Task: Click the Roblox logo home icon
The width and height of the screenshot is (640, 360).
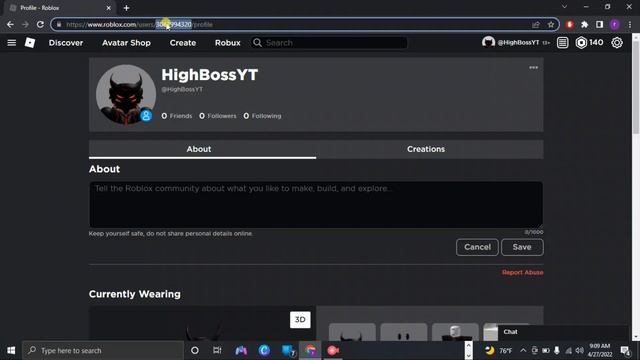Action: pos(30,42)
